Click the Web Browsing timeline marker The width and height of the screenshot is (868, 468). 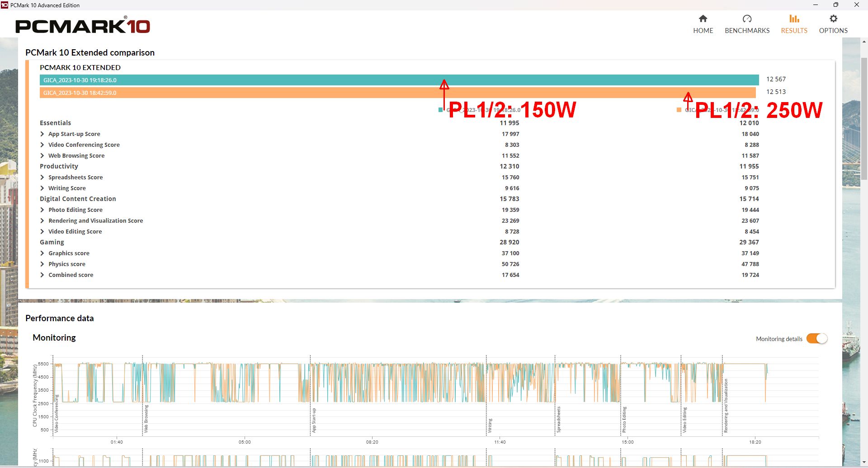point(146,419)
